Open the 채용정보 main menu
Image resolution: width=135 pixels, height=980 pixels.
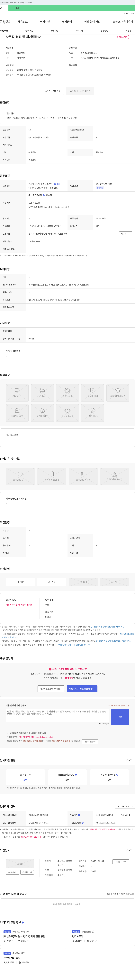23,22
